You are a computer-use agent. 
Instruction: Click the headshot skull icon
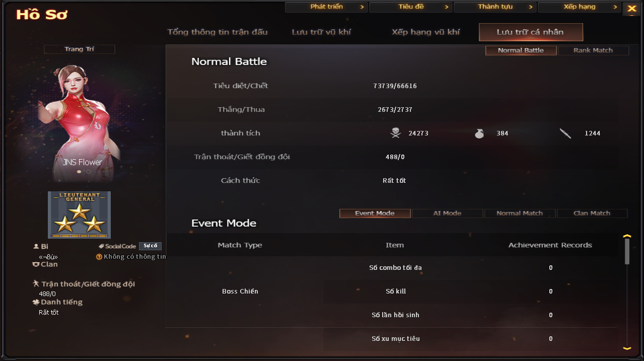(x=395, y=133)
